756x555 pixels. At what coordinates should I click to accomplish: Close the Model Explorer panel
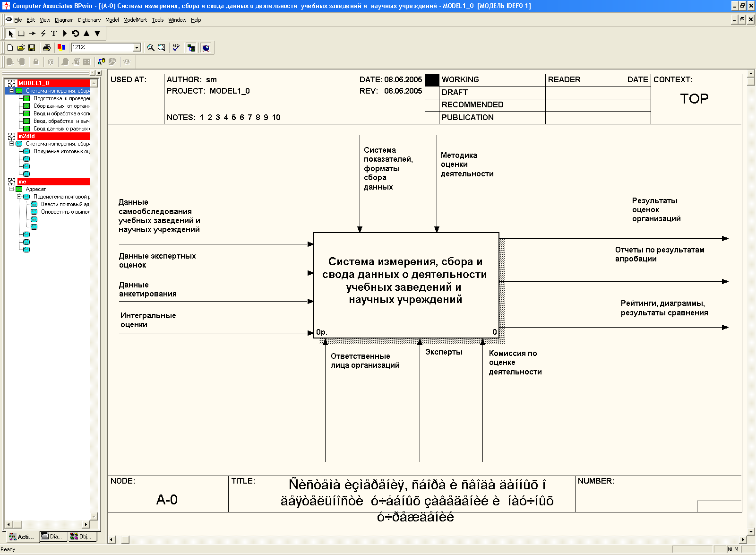click(x=98, y=73)
